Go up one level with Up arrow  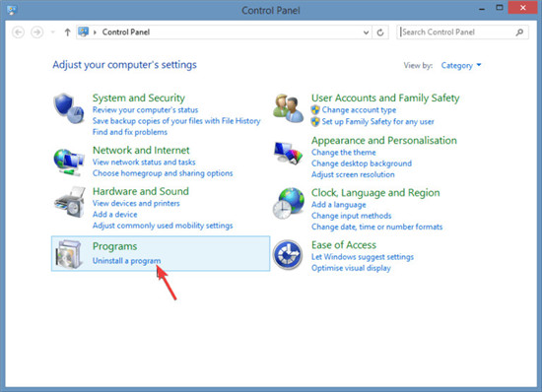tap(67, 33)
